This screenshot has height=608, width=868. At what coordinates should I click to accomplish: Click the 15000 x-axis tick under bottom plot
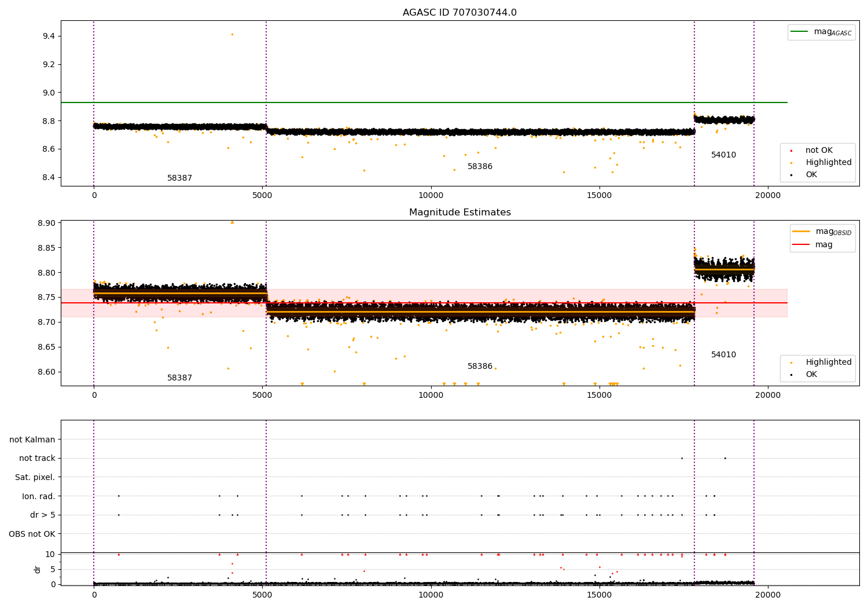tap(599, 595)
